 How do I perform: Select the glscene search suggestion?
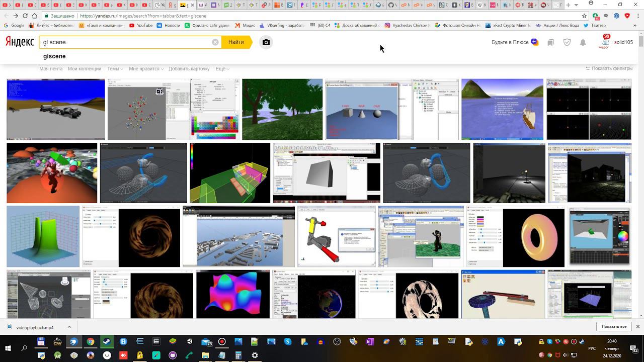[54, 56]
